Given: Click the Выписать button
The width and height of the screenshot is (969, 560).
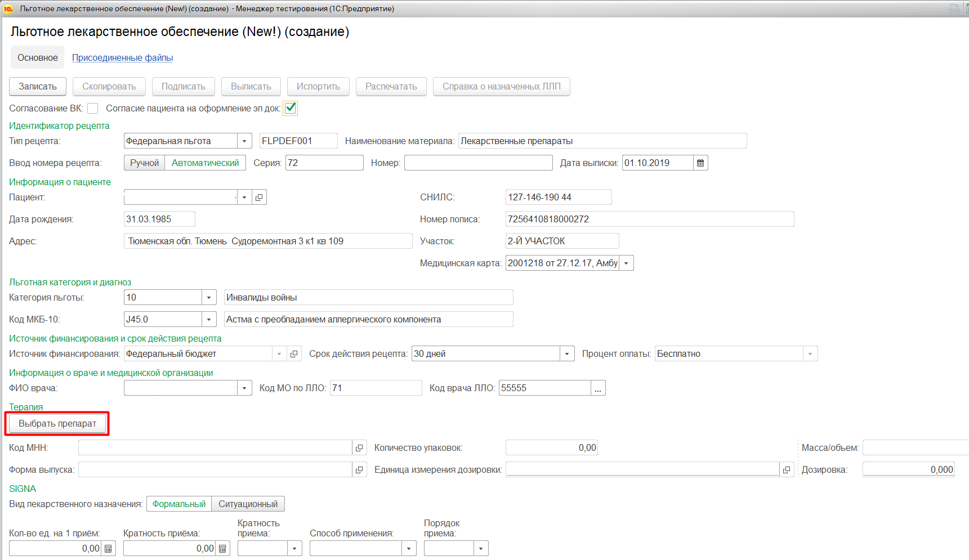Looking at the screenshot, I should (x=251, y=86).
